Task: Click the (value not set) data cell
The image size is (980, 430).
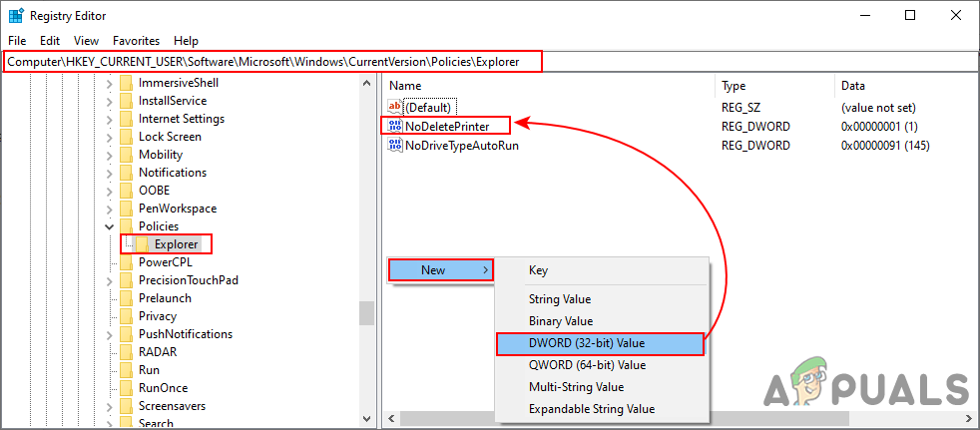Action: tap(878, 107)
